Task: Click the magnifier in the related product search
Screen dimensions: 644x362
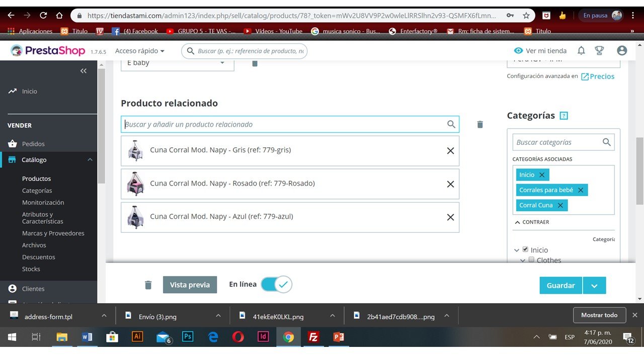Action: [451, 124]
